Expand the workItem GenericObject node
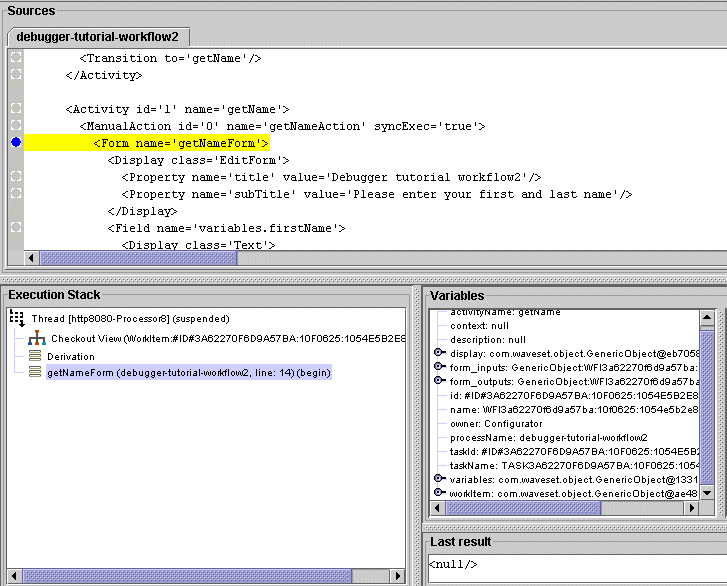Screen dimensions: 727x586 [x=440, y=492]
